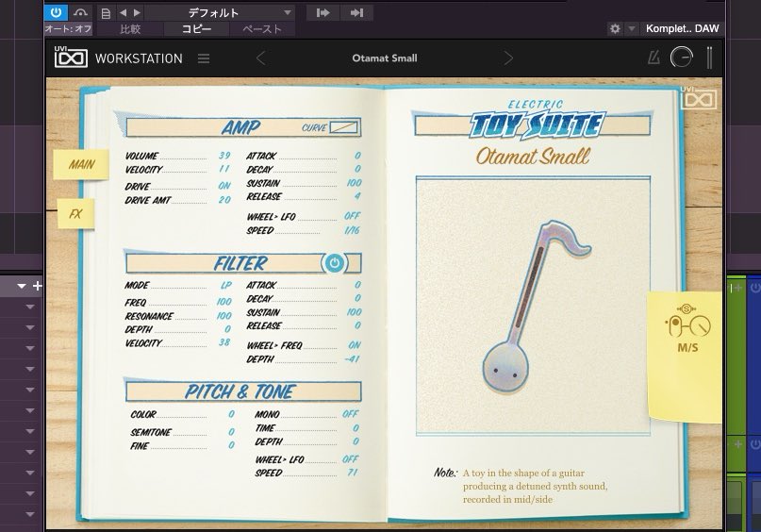The image size is (761, 532).
Task: Toggle the FILTER power button
Action: (x=334, y=263)
